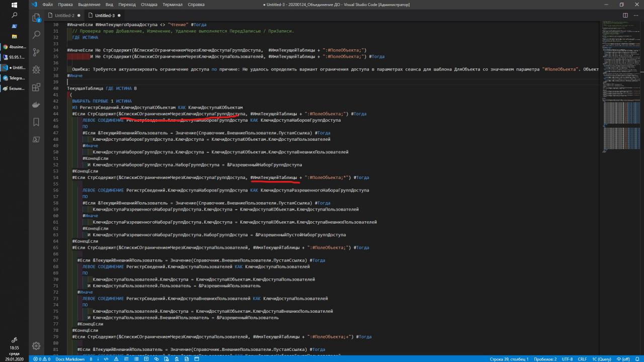
Task: Open the Файл menu
Action: [48, 5]
